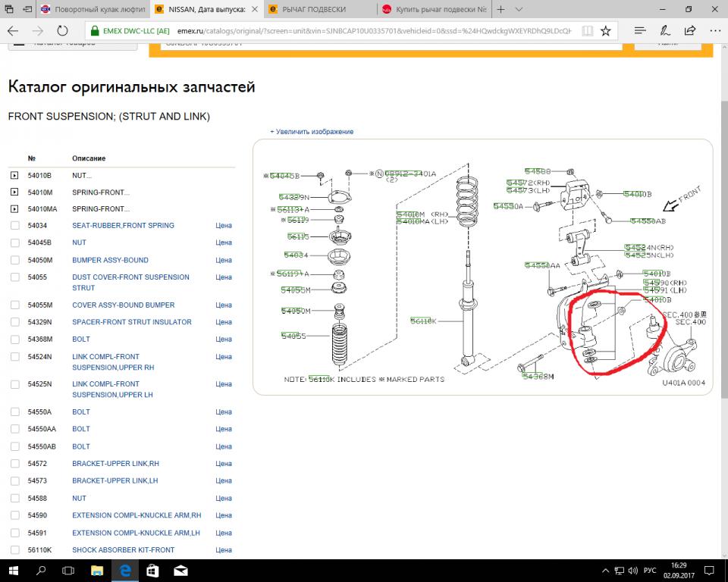Tick the checkbox for part 54045B

click(x=15, y=242)
